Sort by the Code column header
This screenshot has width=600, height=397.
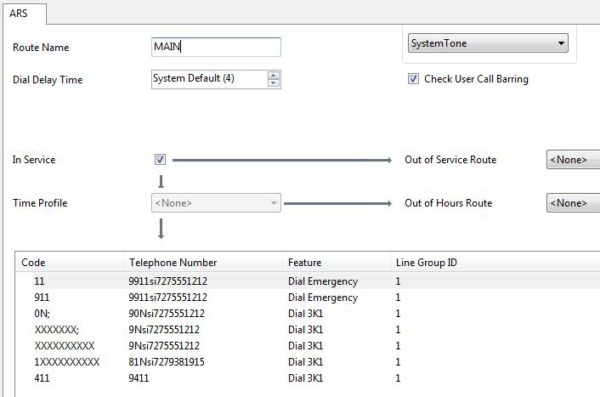tap(70, 262)
